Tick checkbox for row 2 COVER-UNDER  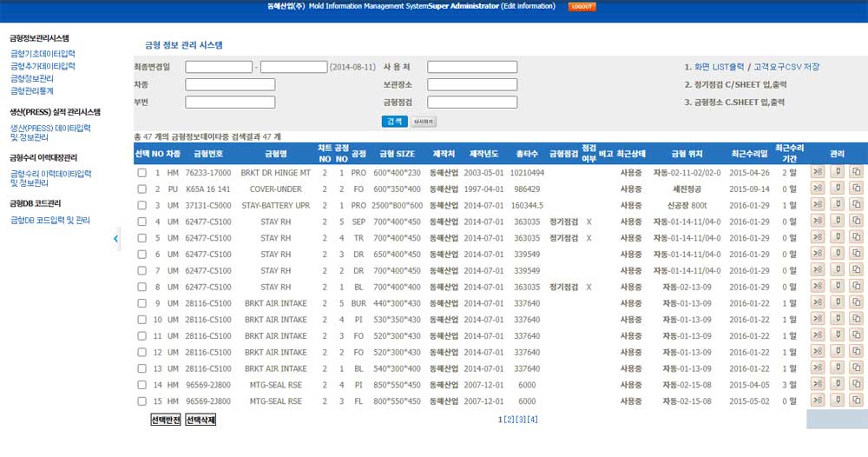142,189
